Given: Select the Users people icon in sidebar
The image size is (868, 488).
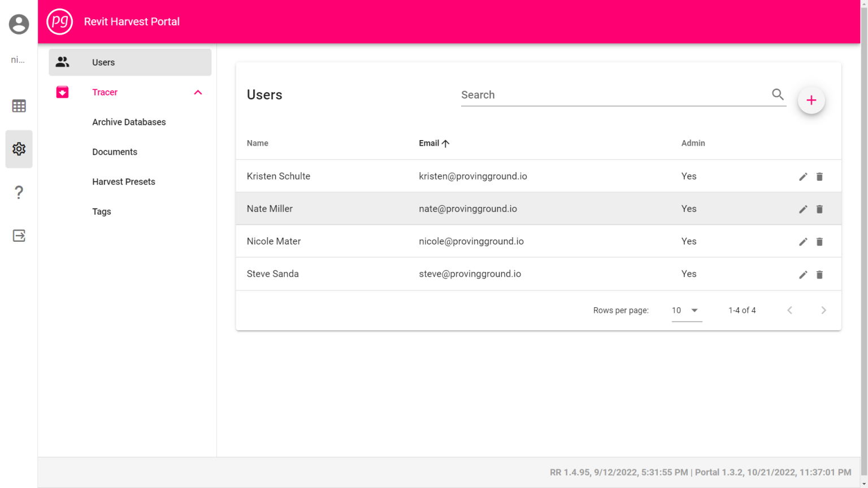Looking at the screenshot, I should click(x=62, y=62).
